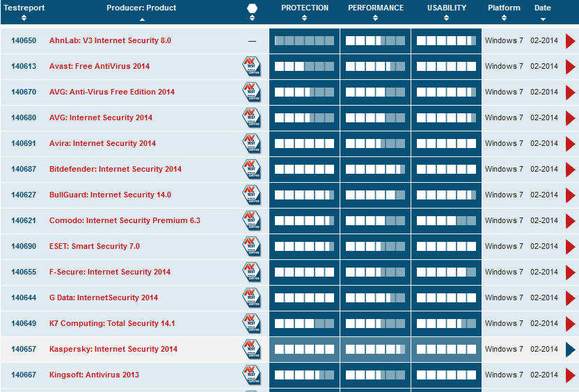
Task: Click AV-TEST badge in AVG Anti-Virus Free row
Action: pyautogui.click(x=252, y=92)
